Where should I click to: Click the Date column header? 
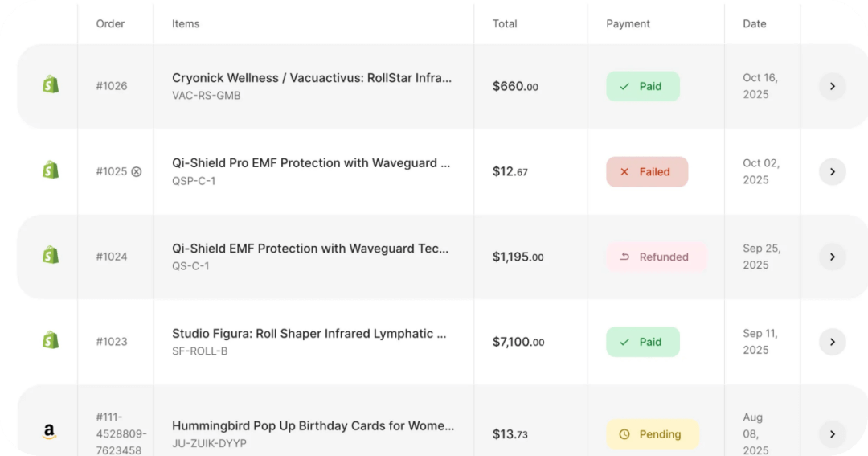tap(754, 23)
